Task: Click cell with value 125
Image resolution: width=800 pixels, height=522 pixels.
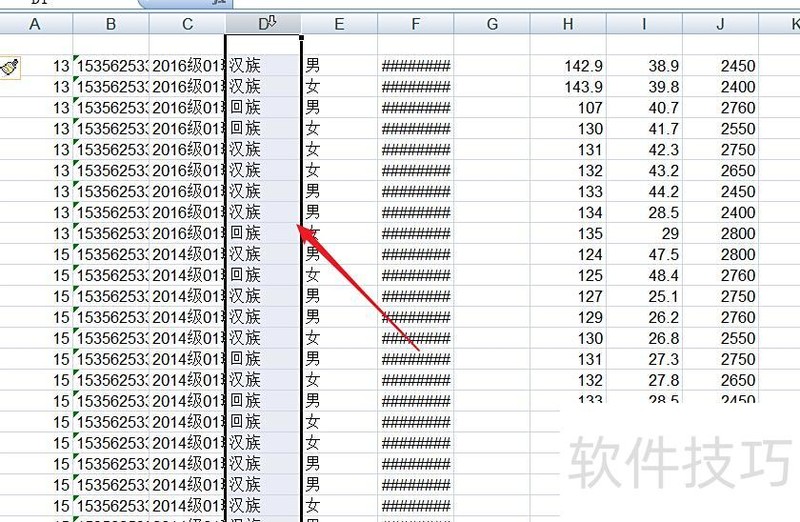Action: pos(568,275)
